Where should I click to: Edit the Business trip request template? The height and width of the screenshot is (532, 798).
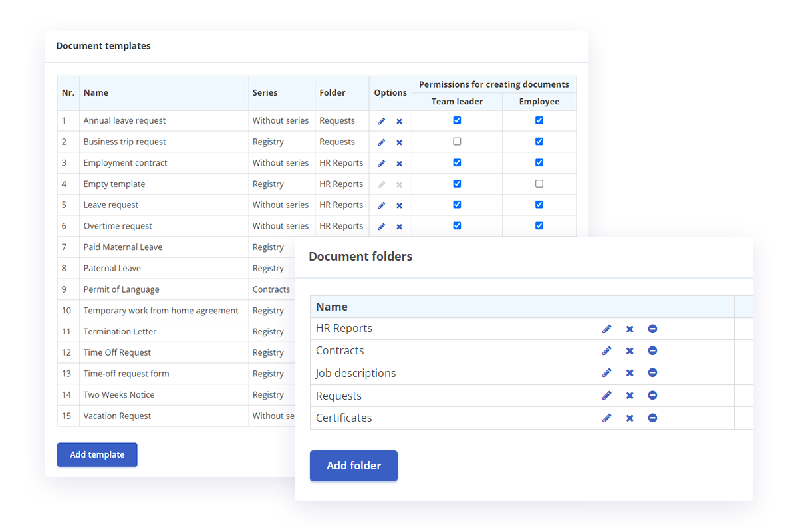click(x=382, y=142)
